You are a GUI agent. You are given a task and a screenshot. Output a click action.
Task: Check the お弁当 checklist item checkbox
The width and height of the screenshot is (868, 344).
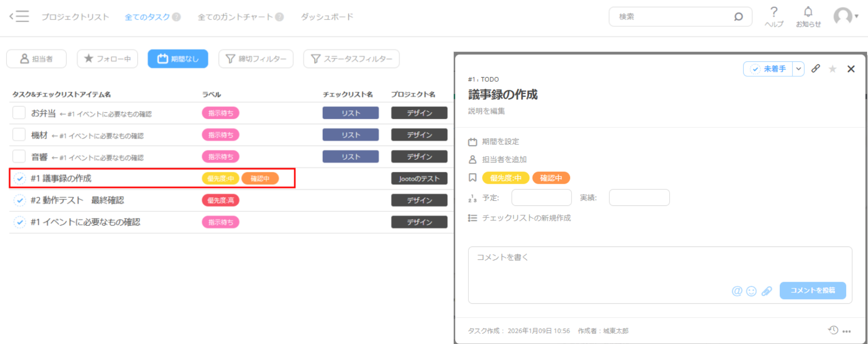(x=19, y=113)
